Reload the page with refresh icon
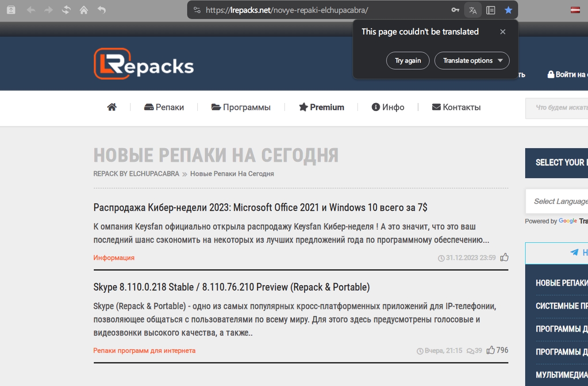This screenshot has width=588, height=386. 66,10
